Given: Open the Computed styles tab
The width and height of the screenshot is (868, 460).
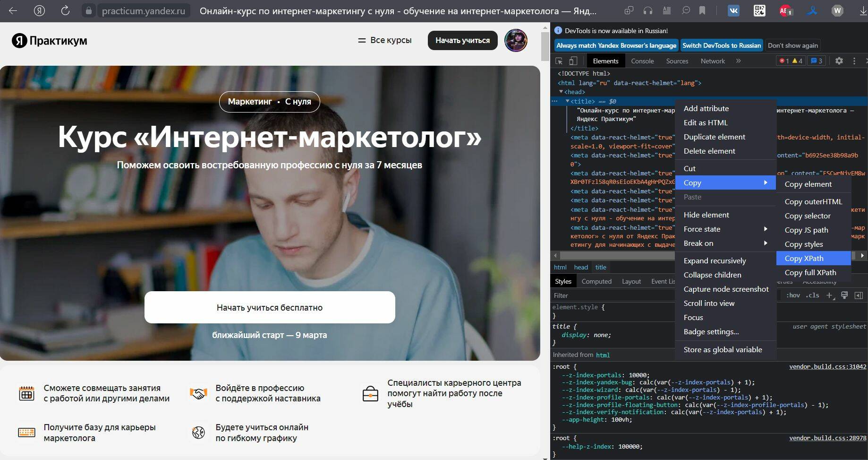Looking at the screenshot, I should click(596, 281).
